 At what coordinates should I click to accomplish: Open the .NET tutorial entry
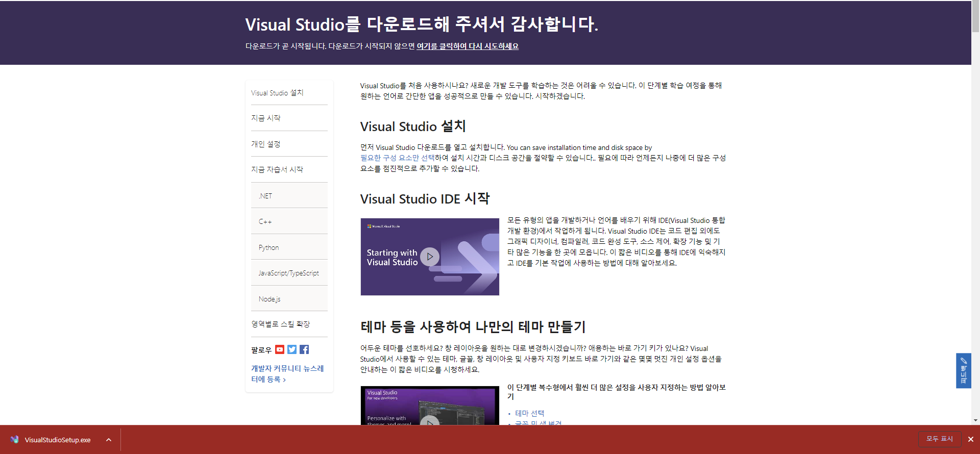tap(289, 196)
